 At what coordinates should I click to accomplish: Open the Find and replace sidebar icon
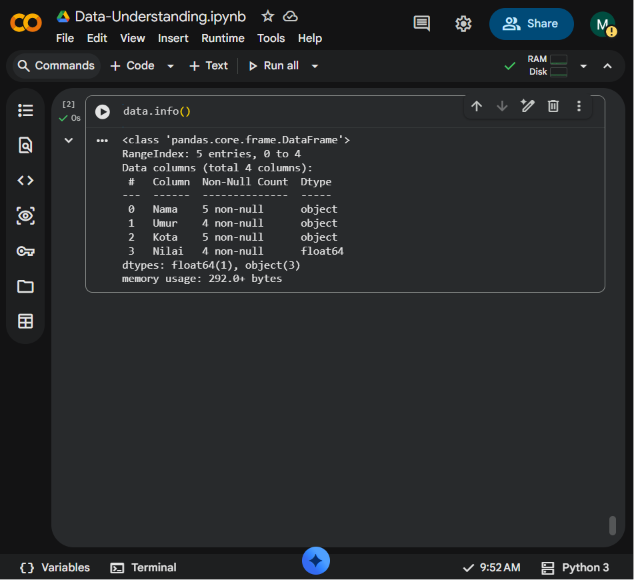pyautogui.click(x=25, y=145)
